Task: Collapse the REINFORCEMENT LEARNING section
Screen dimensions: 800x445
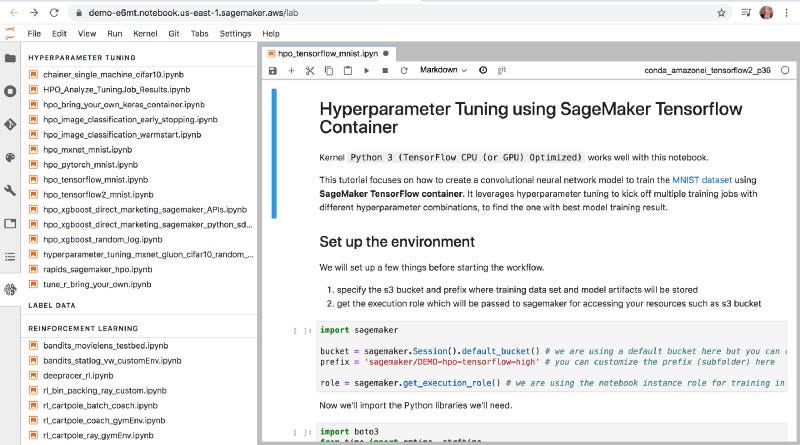Action: coord(83,328)
